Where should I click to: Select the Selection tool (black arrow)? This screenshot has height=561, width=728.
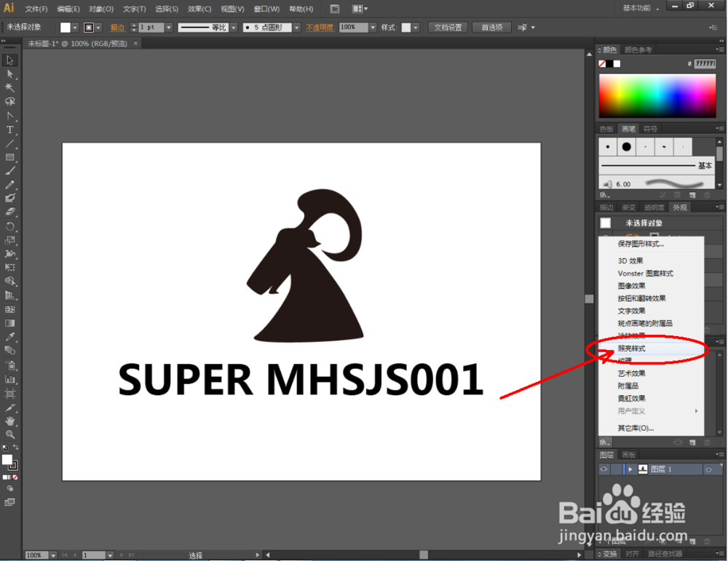tap(9, 60)
